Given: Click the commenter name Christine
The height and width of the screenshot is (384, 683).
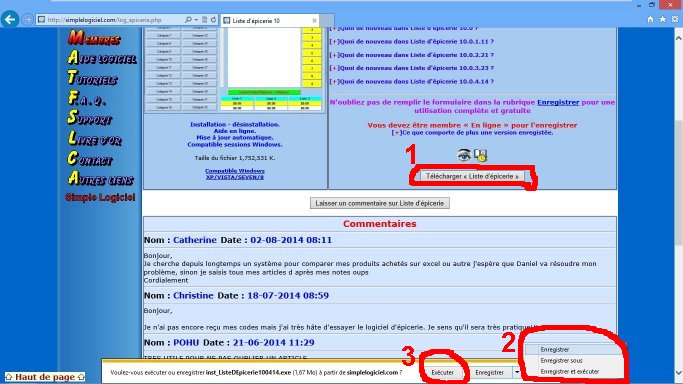Looking at the screenshot, I should [x=193, y=296].
